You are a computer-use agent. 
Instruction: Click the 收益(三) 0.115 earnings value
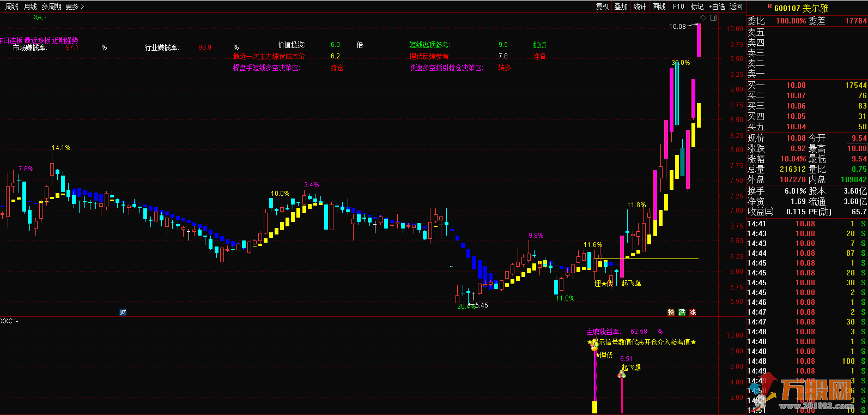pos(796,212)
